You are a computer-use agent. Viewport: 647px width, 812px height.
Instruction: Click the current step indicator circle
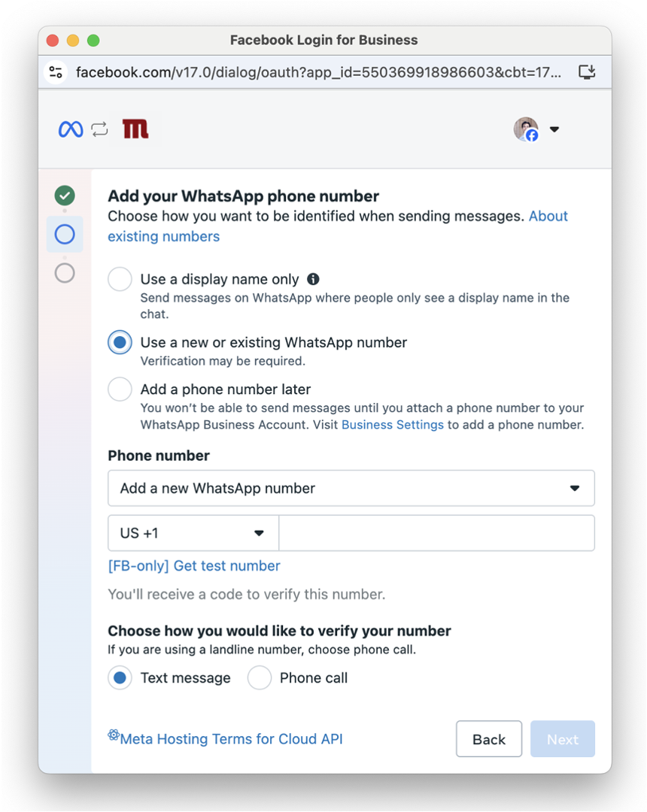coord(64,234)
